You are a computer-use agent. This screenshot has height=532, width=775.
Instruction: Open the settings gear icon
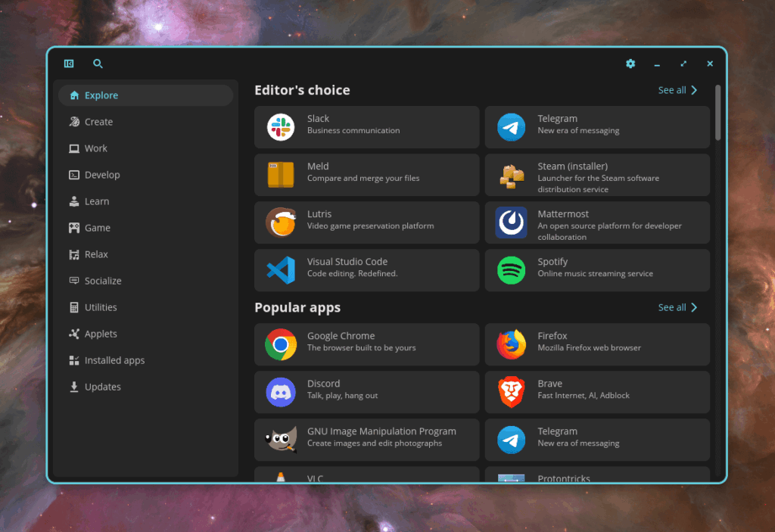pos(630,64)
